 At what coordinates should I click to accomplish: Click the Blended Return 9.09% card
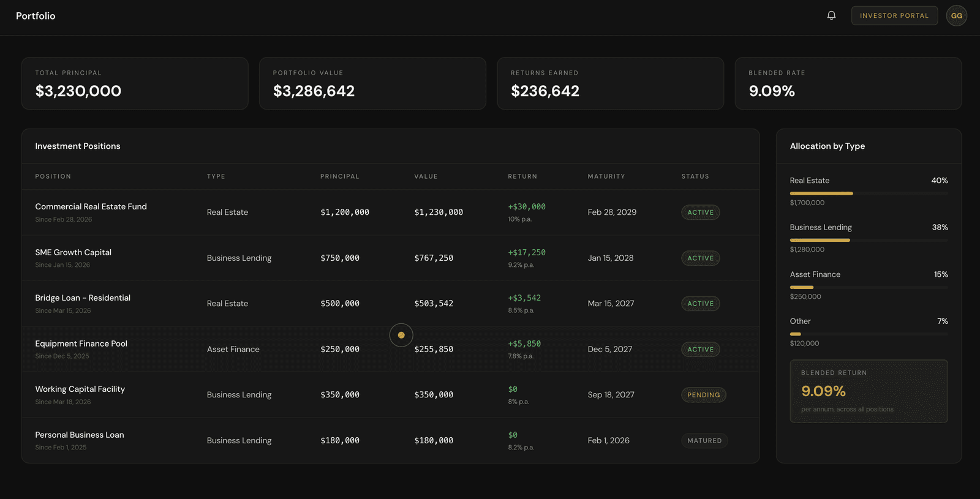[869, 391]
